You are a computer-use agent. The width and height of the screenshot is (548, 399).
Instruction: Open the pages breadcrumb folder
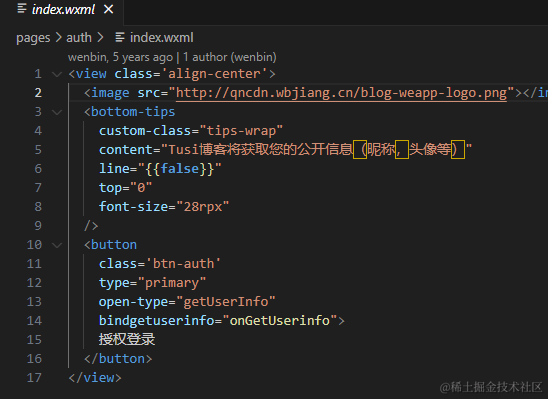(33, 38)
